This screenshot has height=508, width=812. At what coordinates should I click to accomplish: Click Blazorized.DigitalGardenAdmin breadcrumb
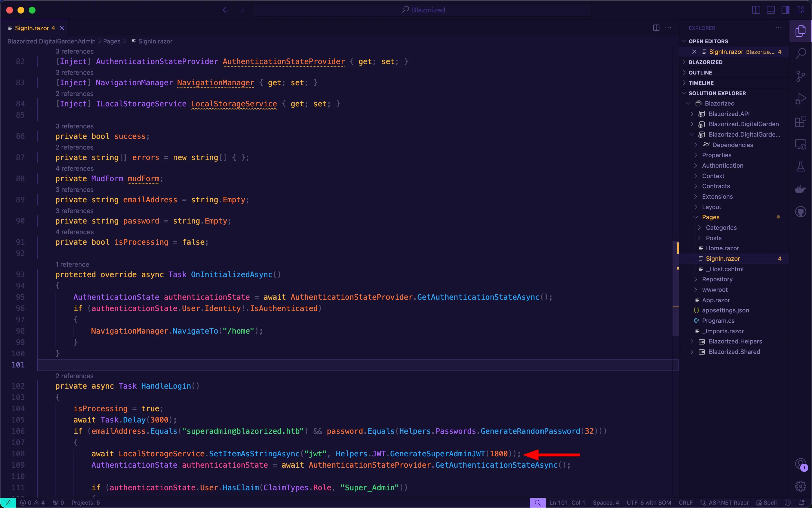point(51,41)
